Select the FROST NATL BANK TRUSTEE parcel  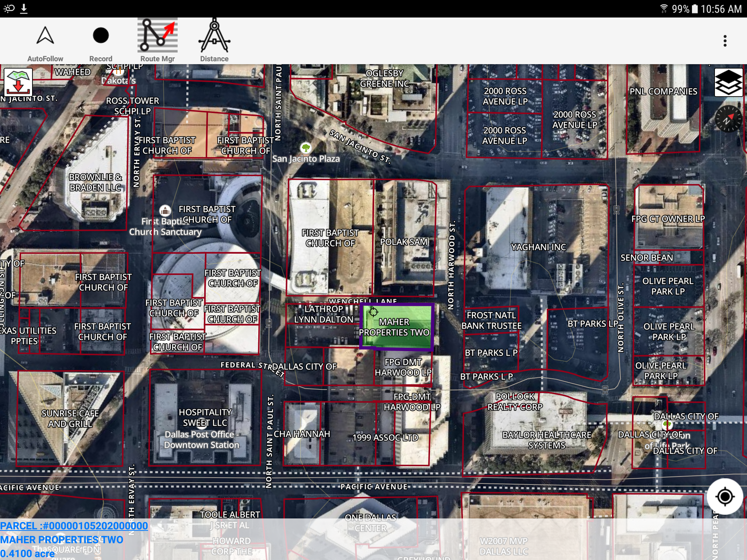(491, 320)
